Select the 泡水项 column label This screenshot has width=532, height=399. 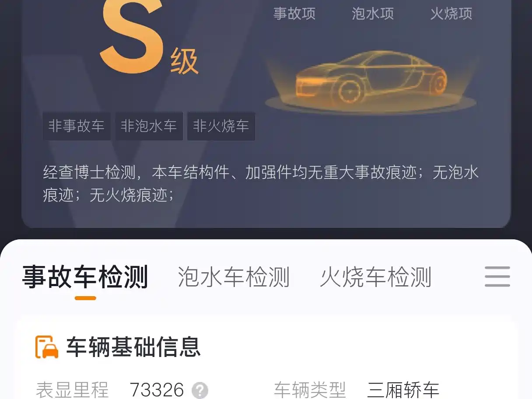tap(373, 13)
